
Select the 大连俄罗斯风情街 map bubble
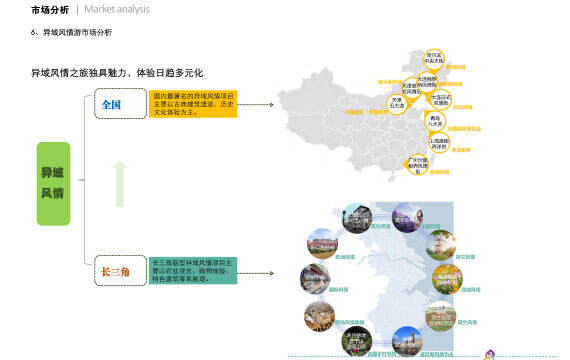click(x=426, y=82)
